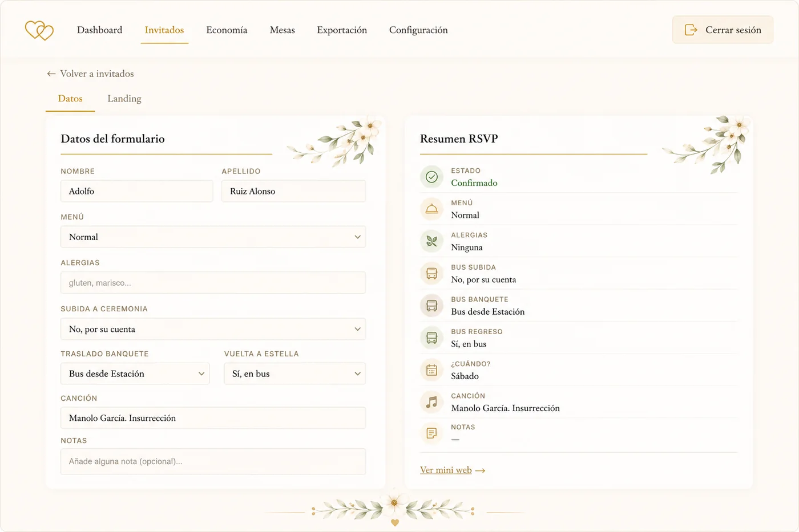
Task: Switch to the Landing tab
Action: click(124, 99)
